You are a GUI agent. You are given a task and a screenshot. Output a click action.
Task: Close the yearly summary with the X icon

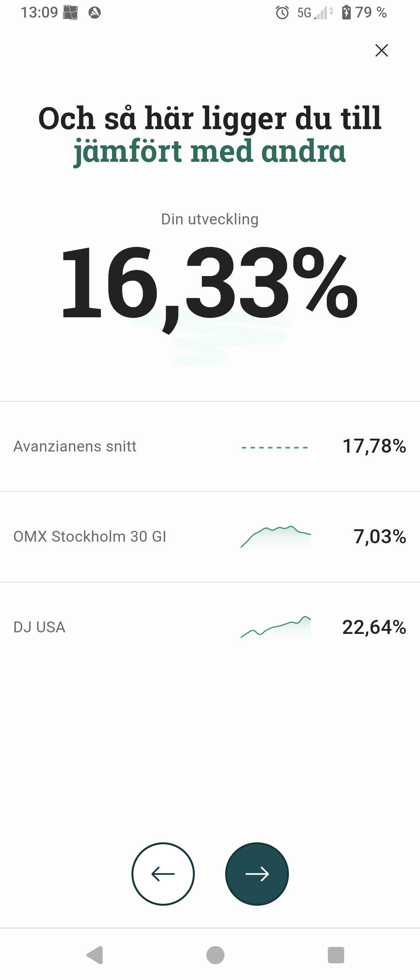[x=381, y=50]
